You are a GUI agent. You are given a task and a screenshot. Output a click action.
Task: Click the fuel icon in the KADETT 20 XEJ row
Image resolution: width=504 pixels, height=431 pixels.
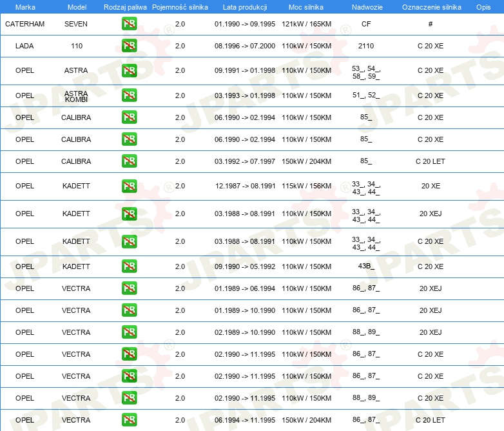click(x=129, y=214)
